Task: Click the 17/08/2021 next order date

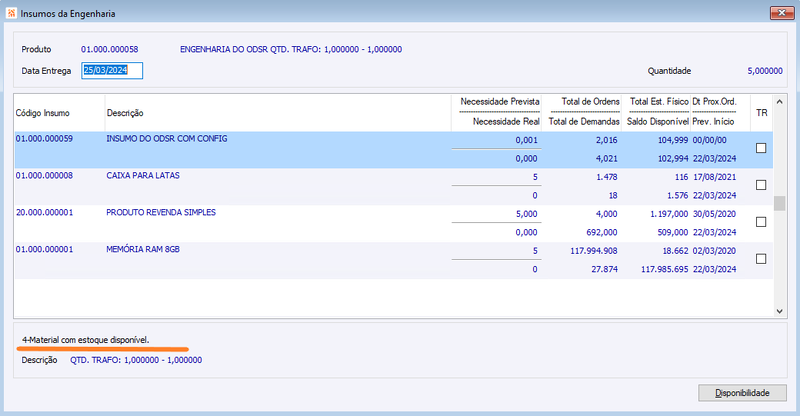Action: point(714,177)
